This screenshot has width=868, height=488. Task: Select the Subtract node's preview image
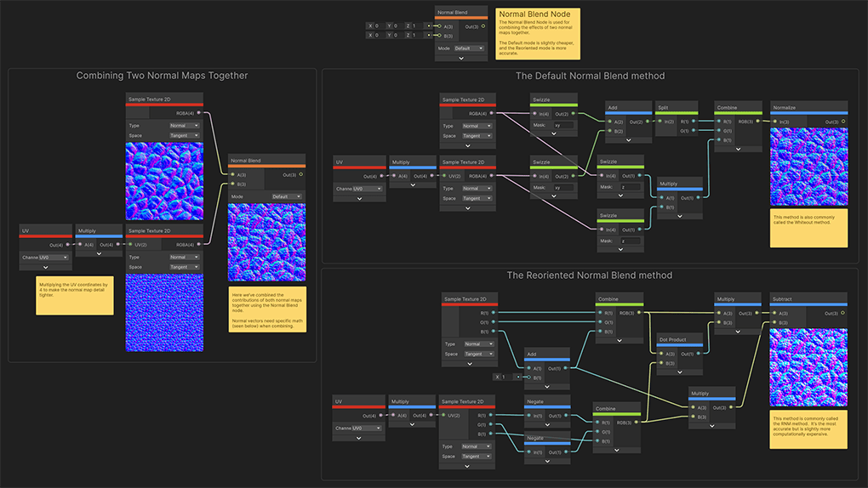coord(808,367)
